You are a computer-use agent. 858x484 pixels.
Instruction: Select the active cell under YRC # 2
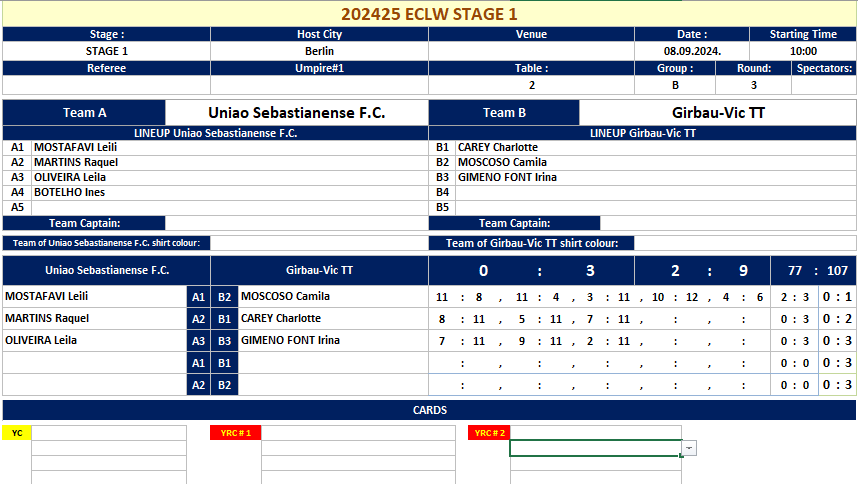tap(595, 448)
